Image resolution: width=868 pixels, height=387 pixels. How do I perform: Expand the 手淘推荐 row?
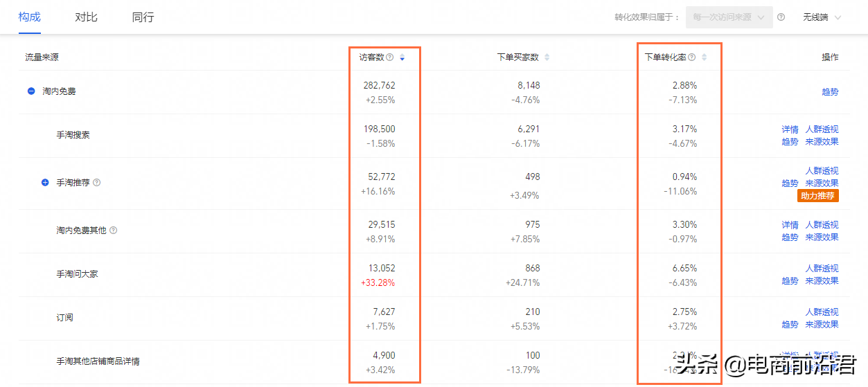[x=46, y=183]
